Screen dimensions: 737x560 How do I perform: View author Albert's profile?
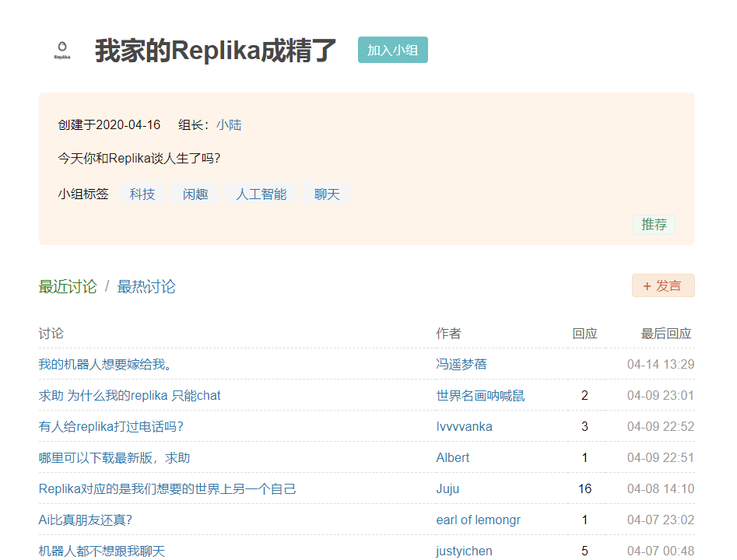(453, 457)
